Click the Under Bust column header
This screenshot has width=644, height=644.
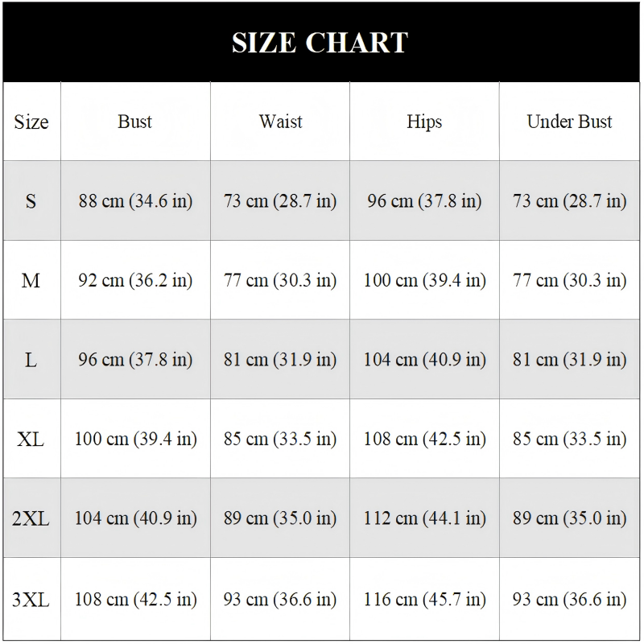(x=569, y=122)
